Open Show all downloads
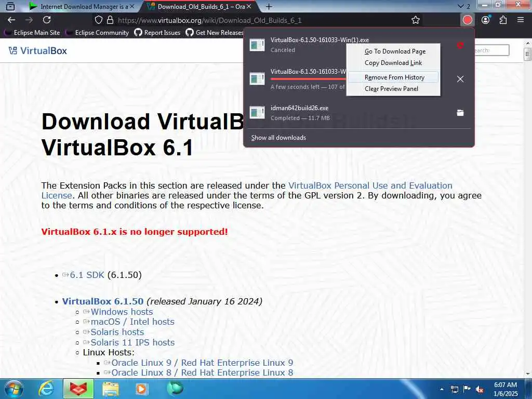The height and width of the screenshot is (399, 532). (278, 137)
